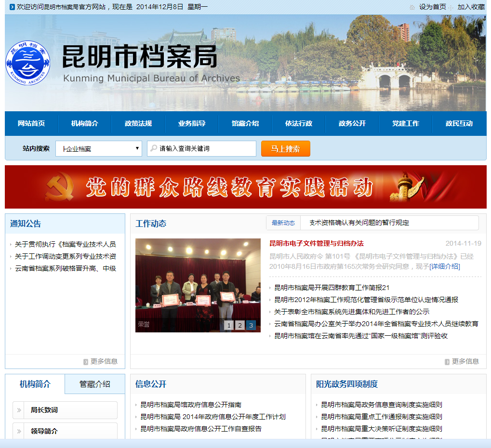This screenshot has height=448, width=491.
Task: Click the 马上搜索 search button
Action: [x=285, y=149]
